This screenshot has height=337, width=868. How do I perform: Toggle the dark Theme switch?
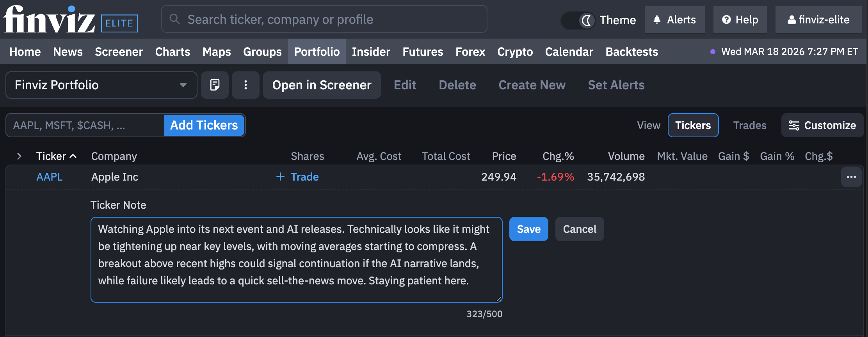[578, 20]
